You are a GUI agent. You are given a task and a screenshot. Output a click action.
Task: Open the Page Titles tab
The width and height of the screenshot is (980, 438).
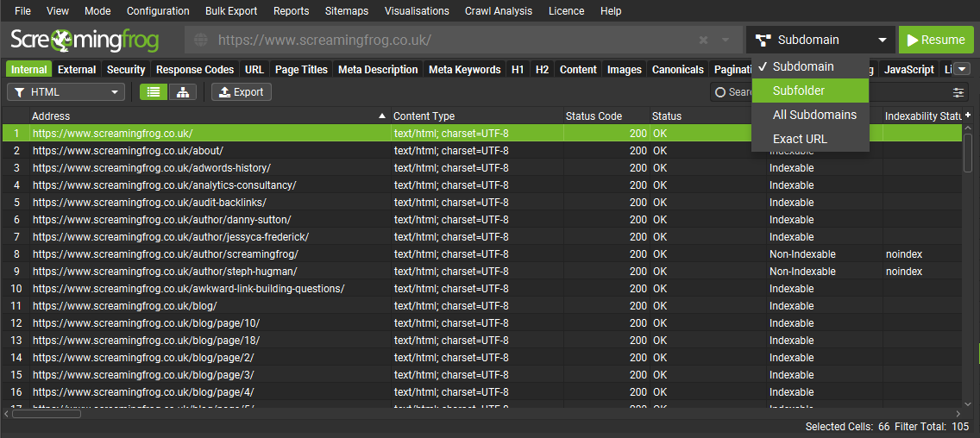tap(301, 70)
